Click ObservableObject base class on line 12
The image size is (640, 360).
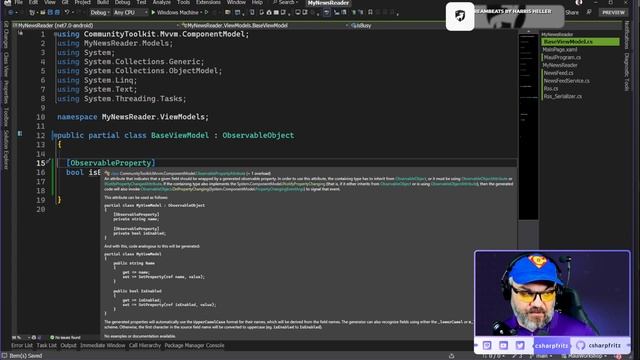pyautogui.click(x=258, y=135)
